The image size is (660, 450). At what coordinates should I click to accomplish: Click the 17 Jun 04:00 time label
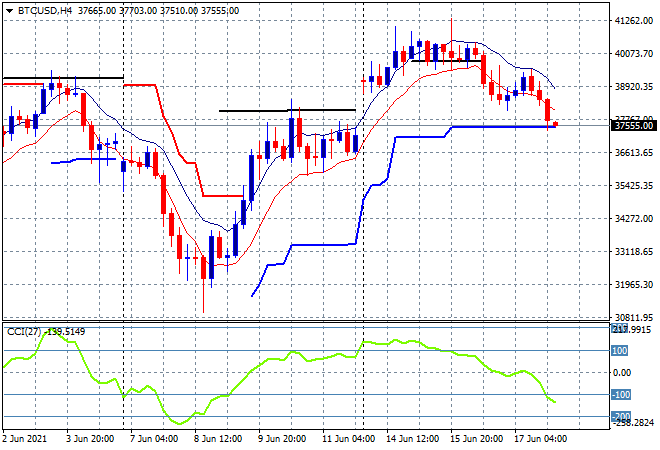(540, 439)
